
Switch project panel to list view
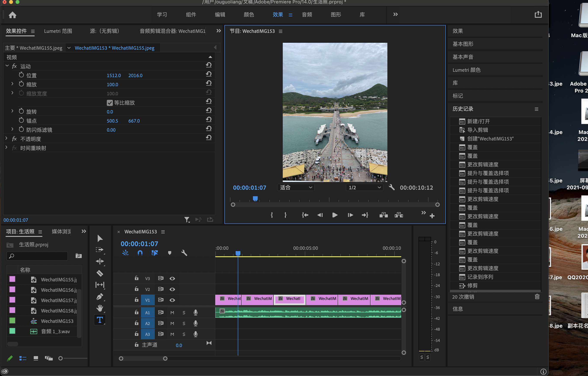pyautogui.click(x=23, y=358)
